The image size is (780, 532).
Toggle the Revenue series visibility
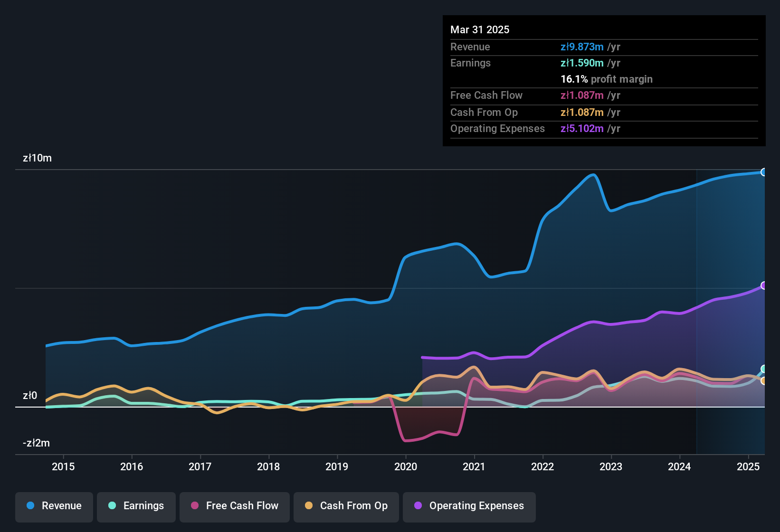pos(54,506)
